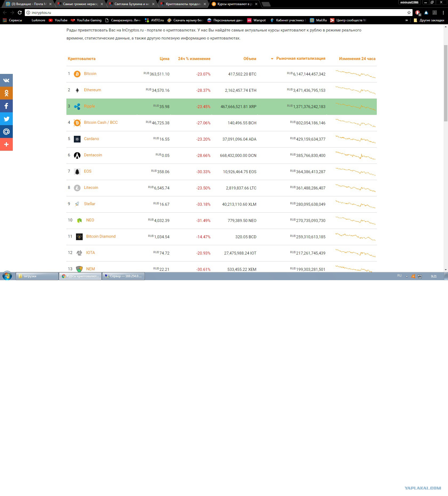Open YouTube Gaming bookmark

pyautogui.click(x=86, y=20)
